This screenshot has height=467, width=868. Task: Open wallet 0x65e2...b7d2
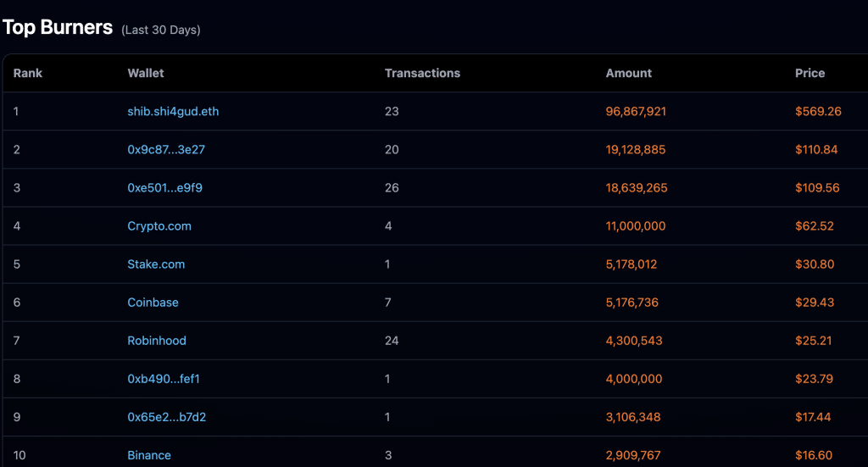click(x=166, y=417)
